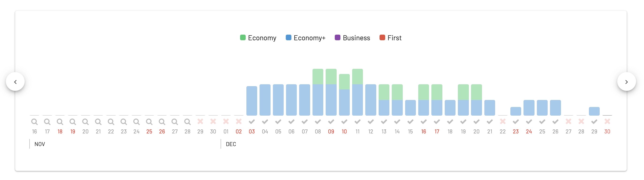This screenshot has height=180, width=644.
Task: Toggle the Business legend series
Action: [352, 38]
